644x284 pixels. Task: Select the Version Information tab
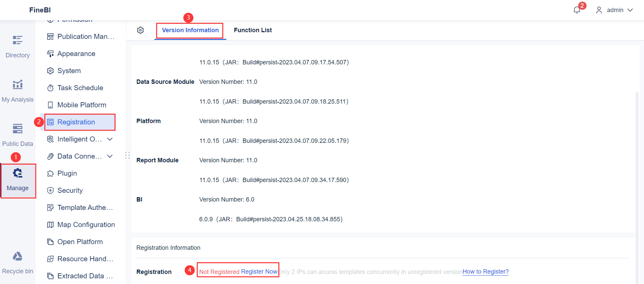tap(190, 30)
